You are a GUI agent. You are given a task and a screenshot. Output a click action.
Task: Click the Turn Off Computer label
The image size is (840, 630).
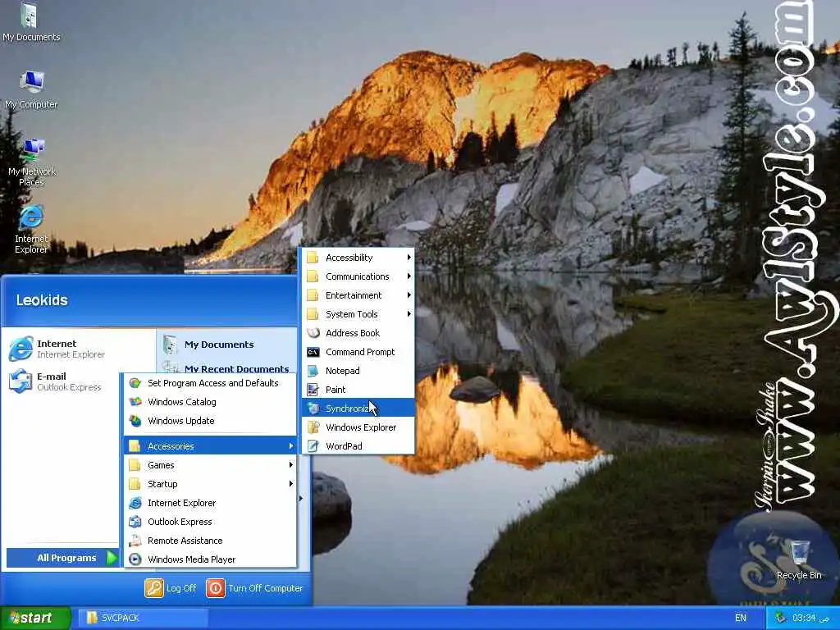click(265, 588)
